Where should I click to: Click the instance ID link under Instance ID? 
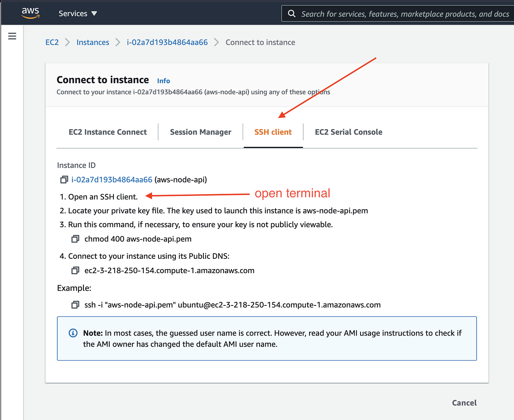tap(112, 180)
